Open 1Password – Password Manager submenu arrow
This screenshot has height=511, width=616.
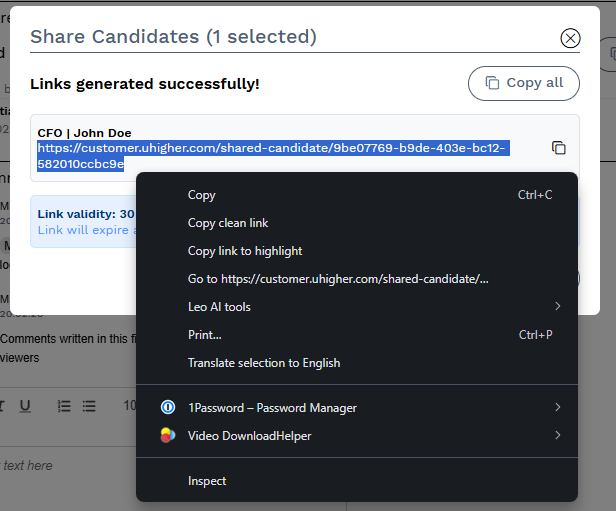[x=557, y=407]
